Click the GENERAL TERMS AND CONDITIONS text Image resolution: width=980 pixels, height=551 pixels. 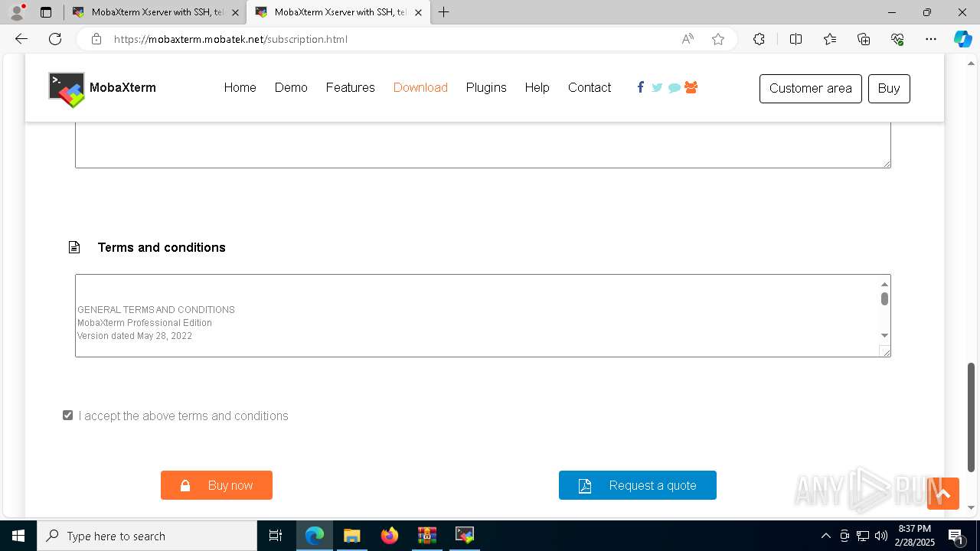(x=156, y=310)
